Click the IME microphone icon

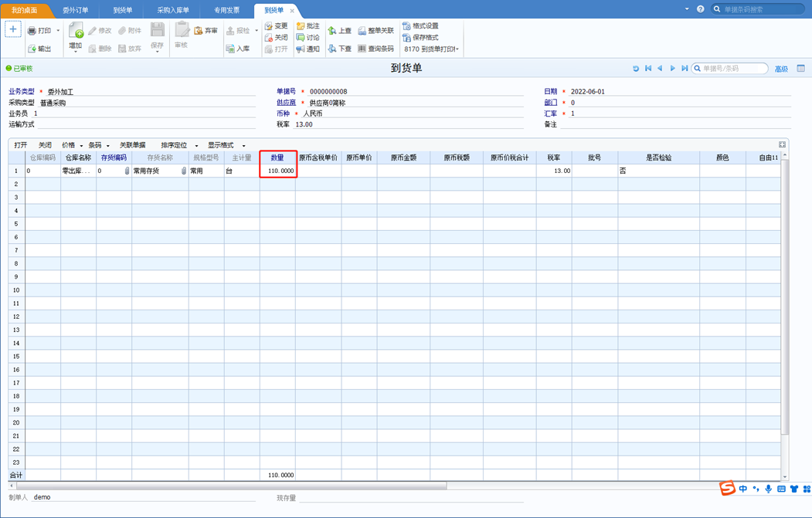pos(769,489)
